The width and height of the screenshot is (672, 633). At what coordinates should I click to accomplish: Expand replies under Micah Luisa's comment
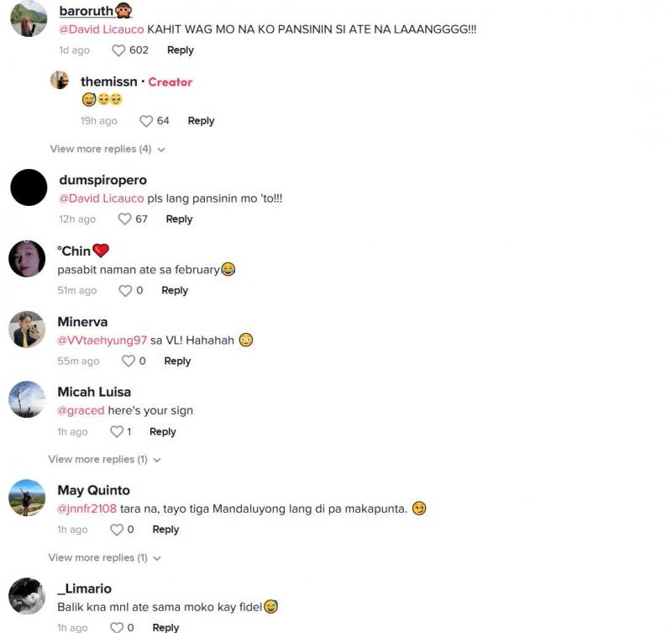click(x=104, y=459)
